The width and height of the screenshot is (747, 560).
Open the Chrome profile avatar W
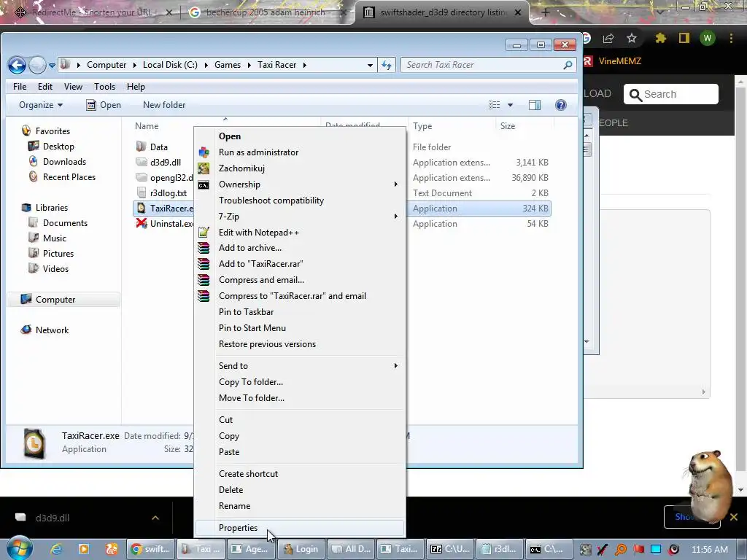click(x=708, y=38)
